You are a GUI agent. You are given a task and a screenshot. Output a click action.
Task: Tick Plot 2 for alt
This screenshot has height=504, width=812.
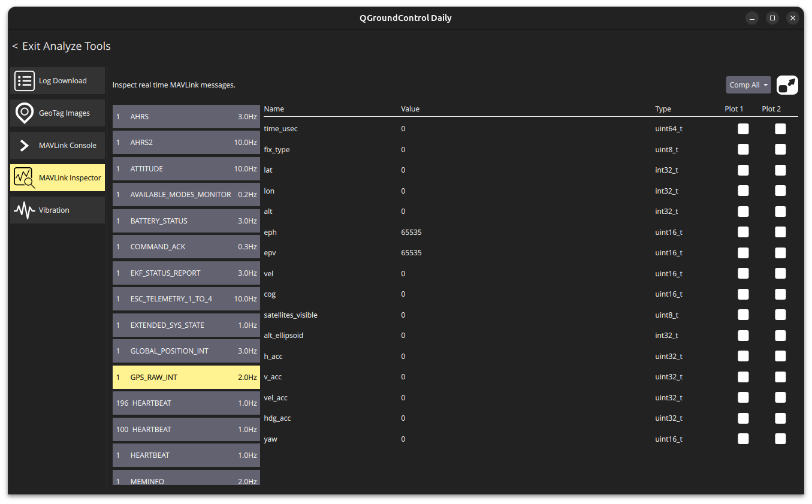(780, 212)
